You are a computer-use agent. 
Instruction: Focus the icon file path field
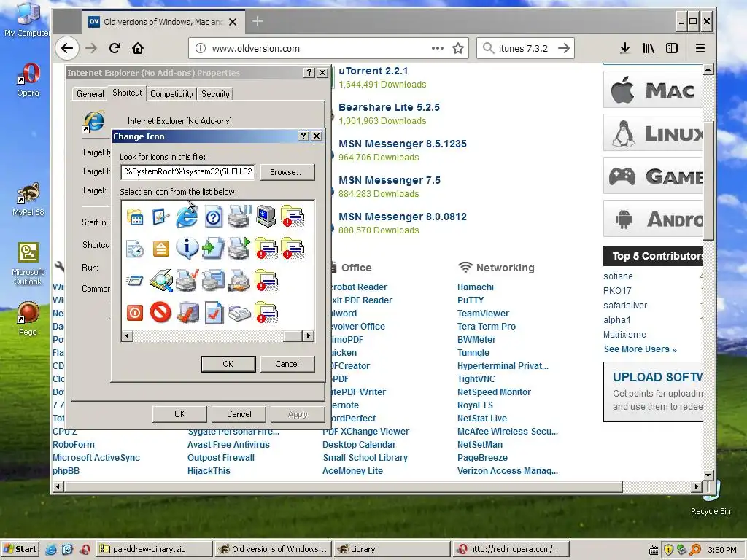click(188, 172)
